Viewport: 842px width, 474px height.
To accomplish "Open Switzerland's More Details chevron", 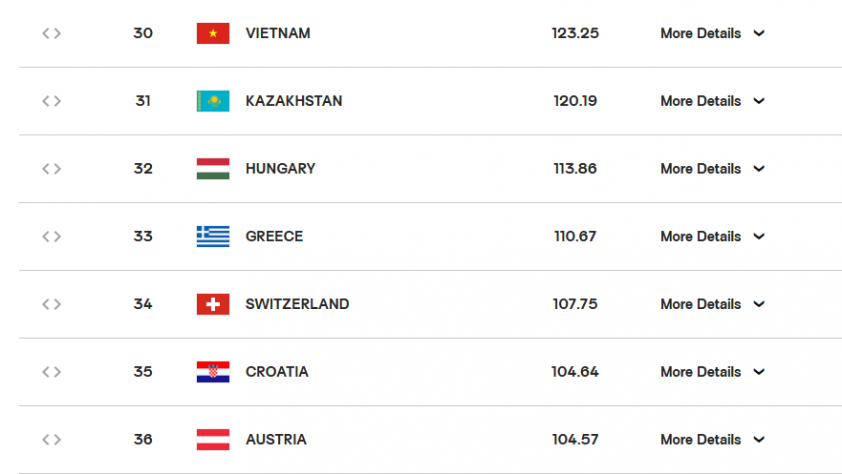I will (759, 304).
